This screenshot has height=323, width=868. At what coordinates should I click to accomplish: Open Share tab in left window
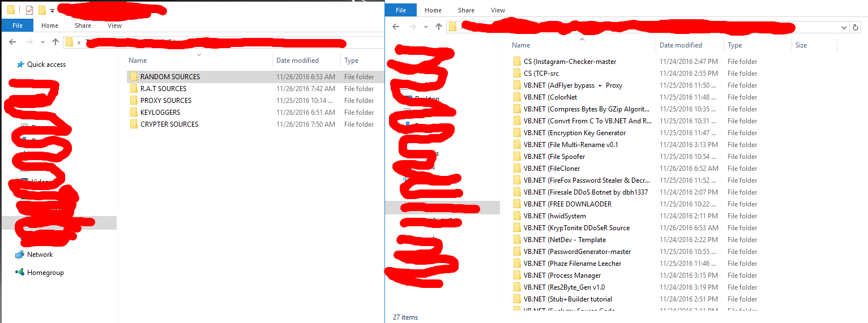click(83, 25)
